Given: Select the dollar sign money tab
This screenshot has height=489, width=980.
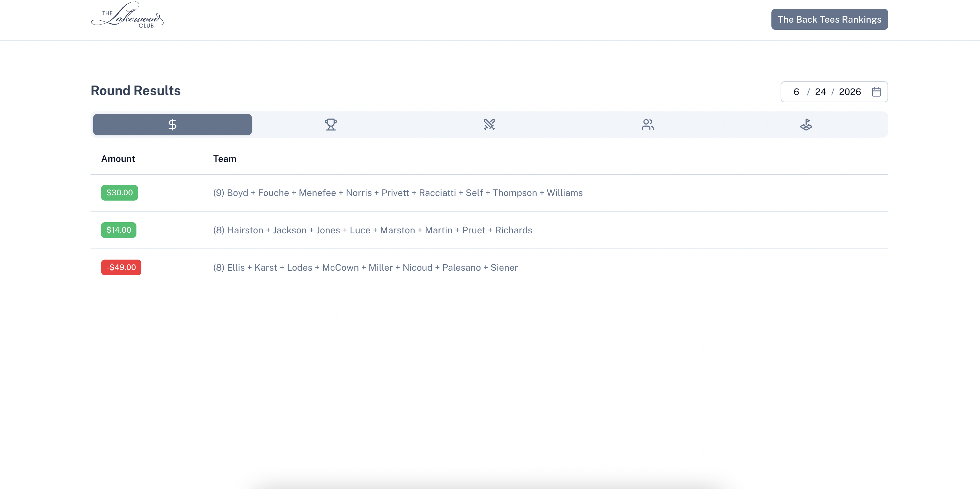Looking at the screenshot, I should point(172,124).
